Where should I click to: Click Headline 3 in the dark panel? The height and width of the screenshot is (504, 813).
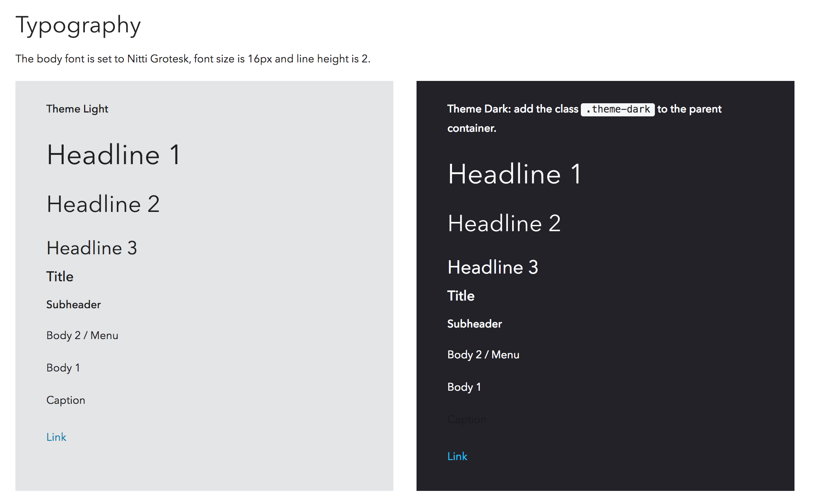pyautogui.click(x=493, y=267)
